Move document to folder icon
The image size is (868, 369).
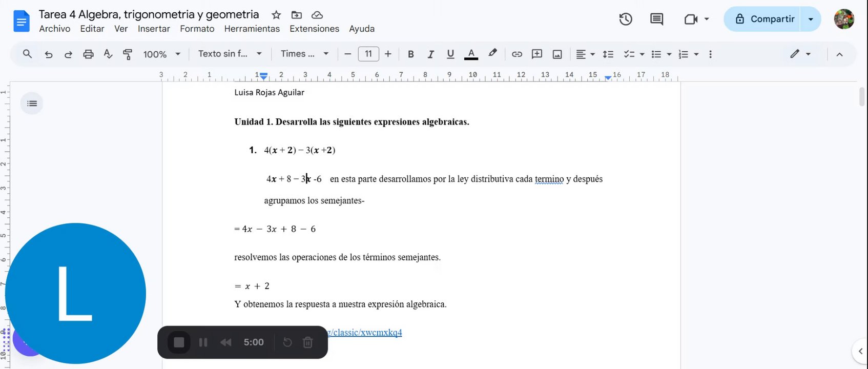pyautogui.click(x=297, y=15)
